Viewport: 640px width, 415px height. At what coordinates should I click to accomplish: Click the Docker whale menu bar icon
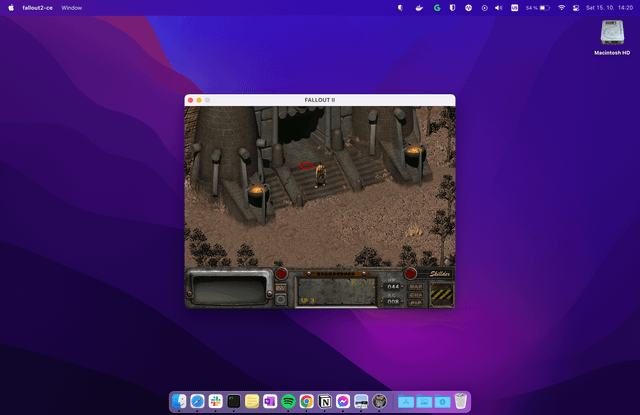coord(419,8)
